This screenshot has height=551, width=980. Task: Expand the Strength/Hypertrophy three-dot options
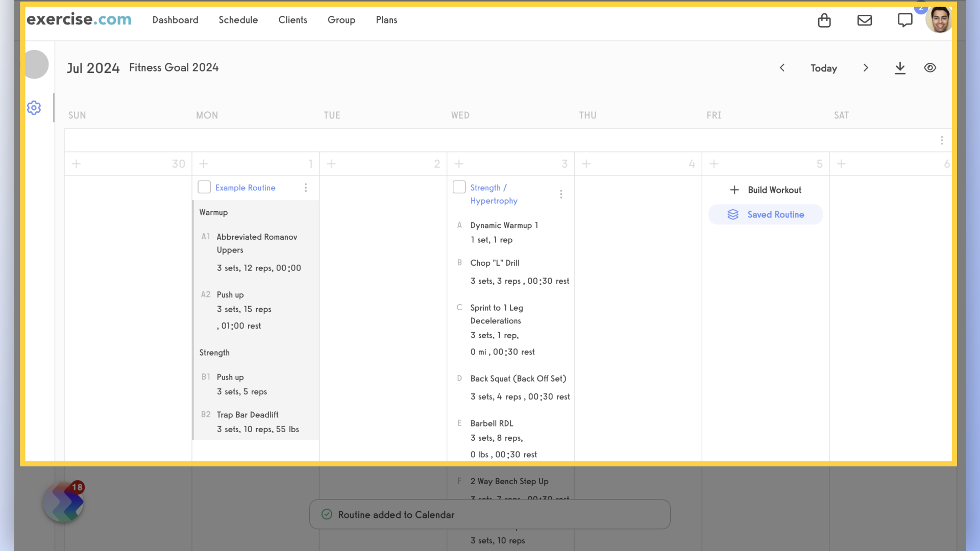[x=560, y=194]
